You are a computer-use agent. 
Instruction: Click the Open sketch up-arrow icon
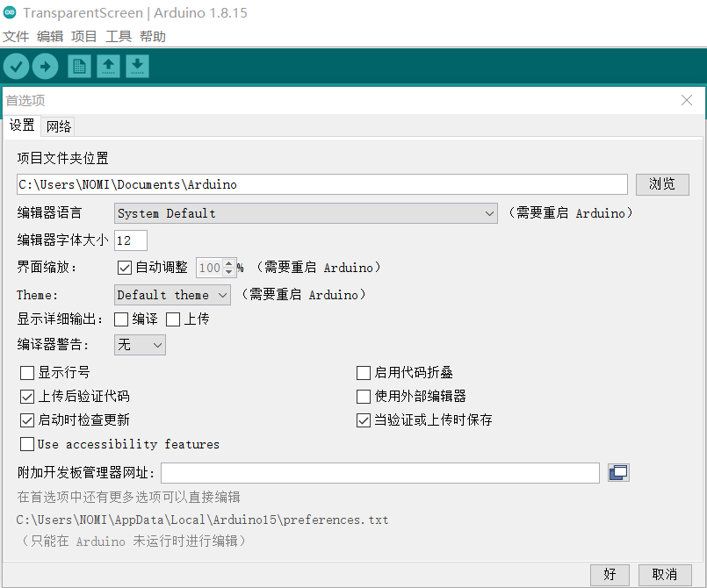coord(108,66)
